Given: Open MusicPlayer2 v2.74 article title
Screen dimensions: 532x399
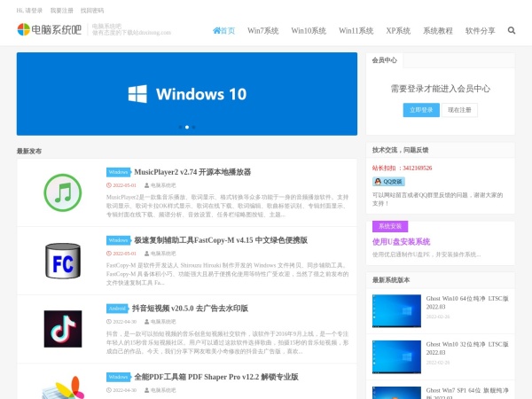Looking at the screenshot, I should pos(192,172).
